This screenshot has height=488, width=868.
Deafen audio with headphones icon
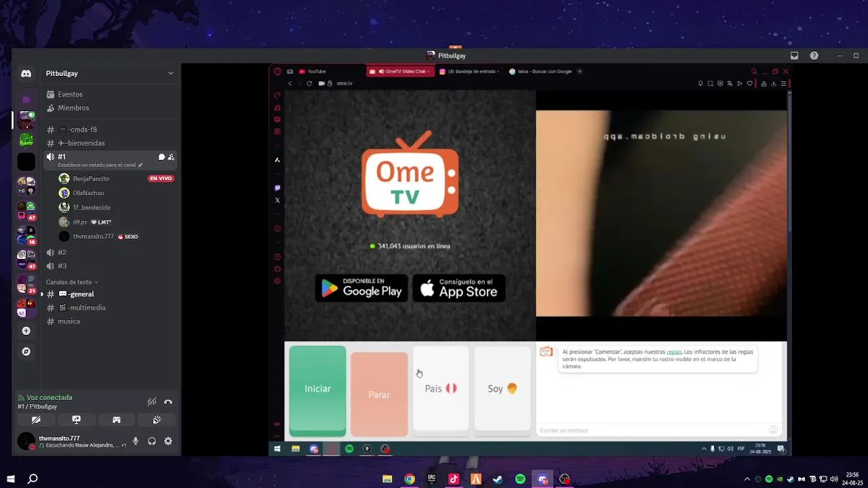[x=152, y=441]
